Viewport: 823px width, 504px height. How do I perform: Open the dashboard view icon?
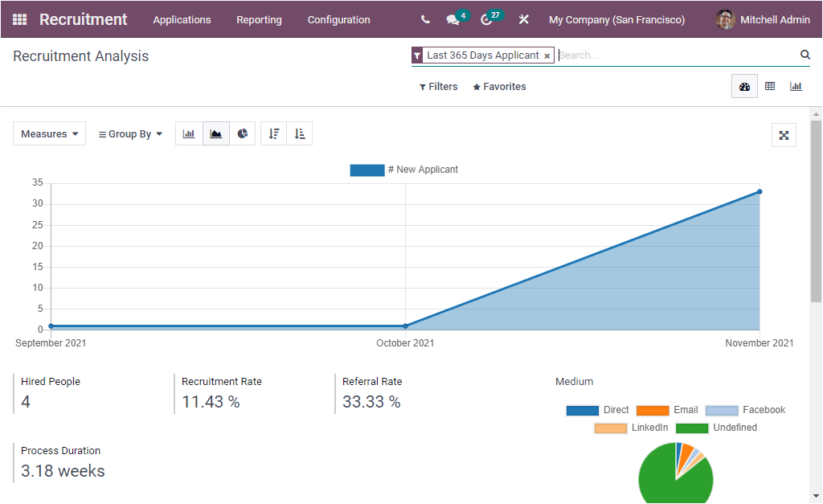(743, 86)
